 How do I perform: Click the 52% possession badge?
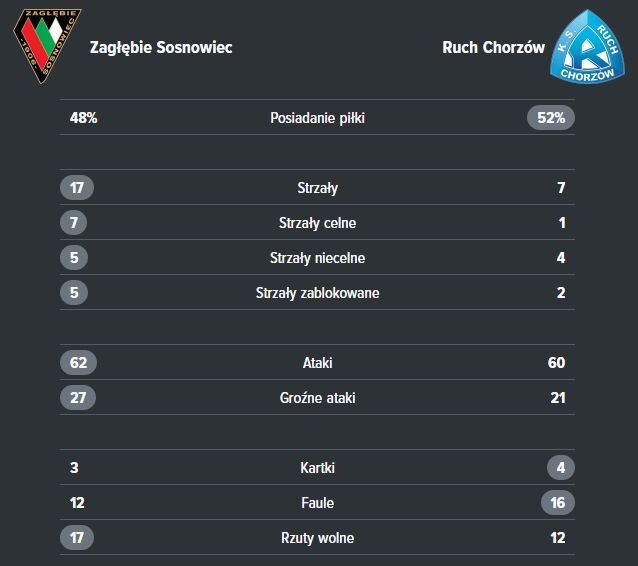550,118
